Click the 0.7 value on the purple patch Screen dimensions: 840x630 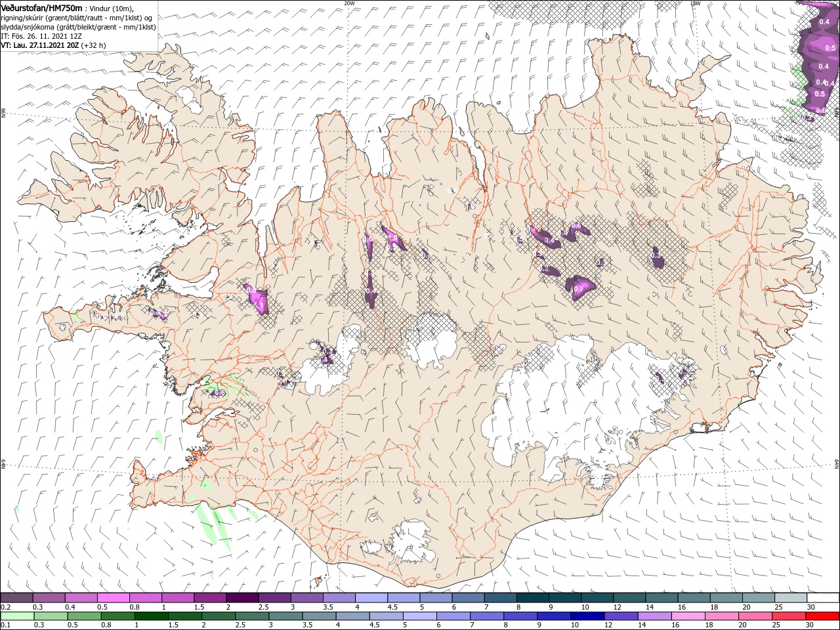pos(578,289)
